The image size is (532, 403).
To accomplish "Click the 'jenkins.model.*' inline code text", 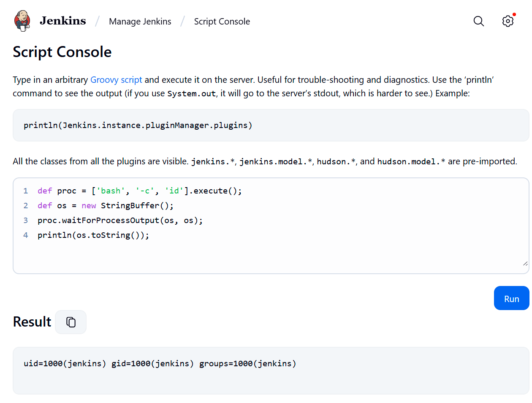I will pyautogui.click(x=276, y=162).
